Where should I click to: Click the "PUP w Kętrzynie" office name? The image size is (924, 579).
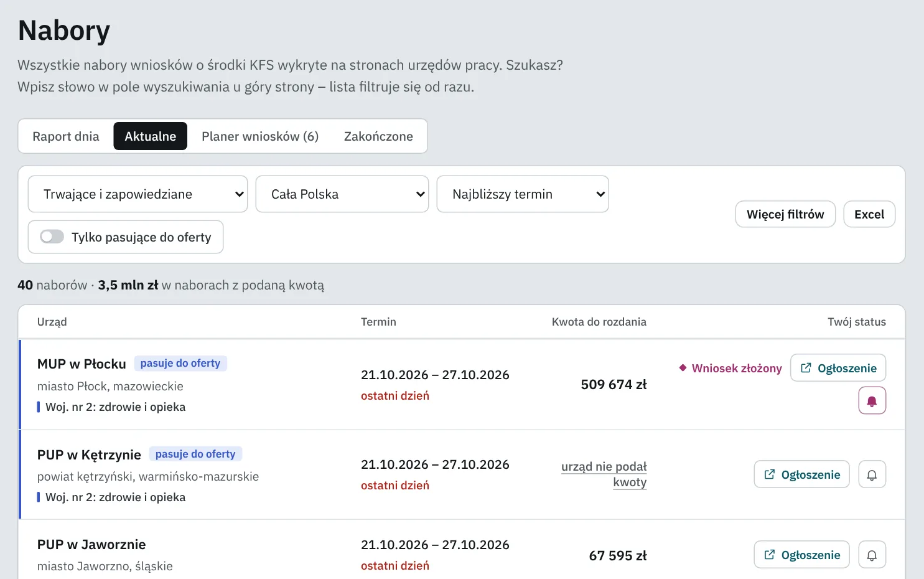[89, 455]
